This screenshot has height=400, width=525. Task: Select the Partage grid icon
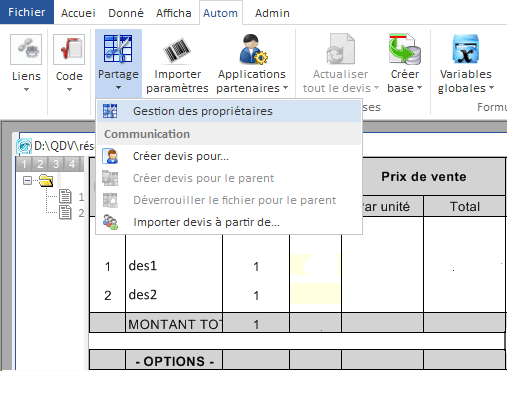click(118, 49)
